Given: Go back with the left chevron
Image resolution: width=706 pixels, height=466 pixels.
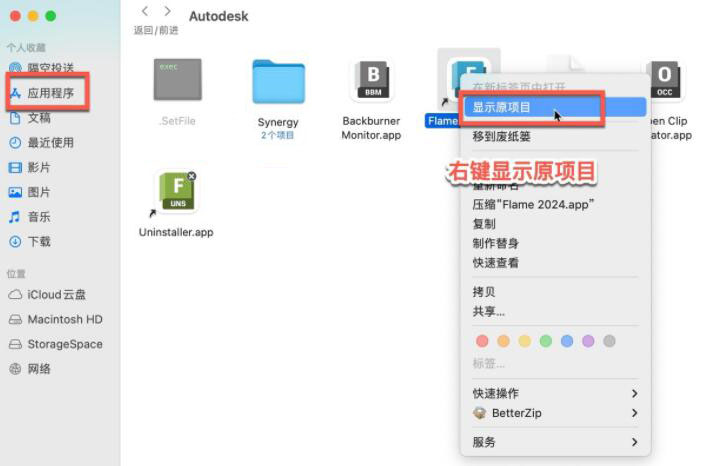Looking at the screenshot, I should tap(145, 11).
